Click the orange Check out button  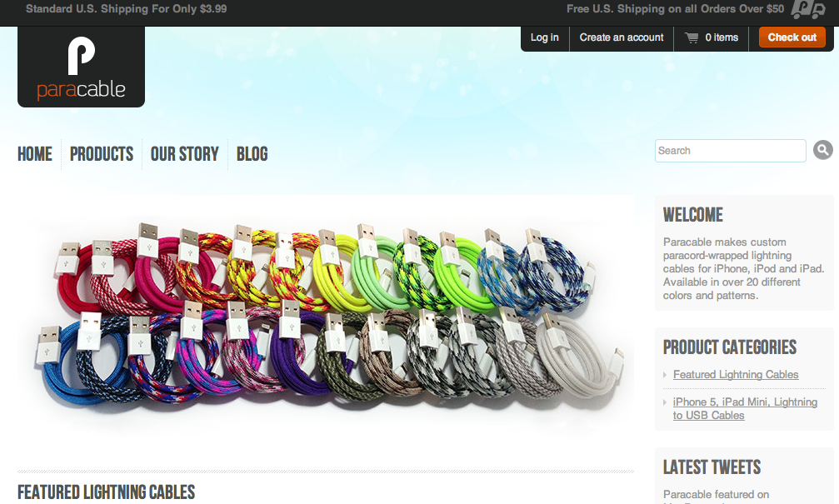click(792, 37)
